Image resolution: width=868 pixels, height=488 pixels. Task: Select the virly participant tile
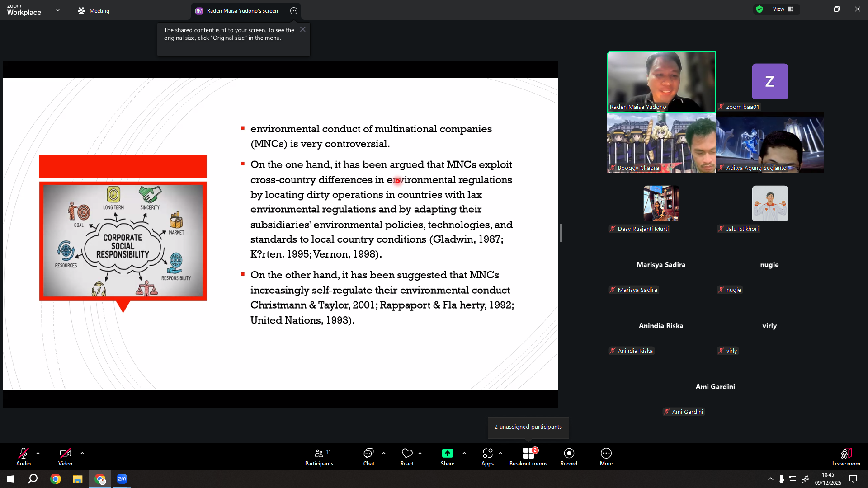[x=769, y=325]
